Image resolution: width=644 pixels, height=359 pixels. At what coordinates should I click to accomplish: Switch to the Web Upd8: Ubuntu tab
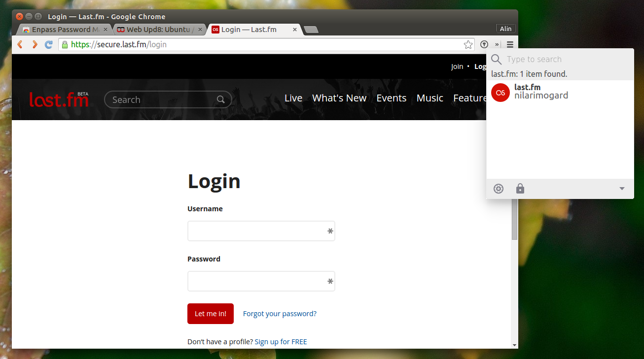[159, 30]
